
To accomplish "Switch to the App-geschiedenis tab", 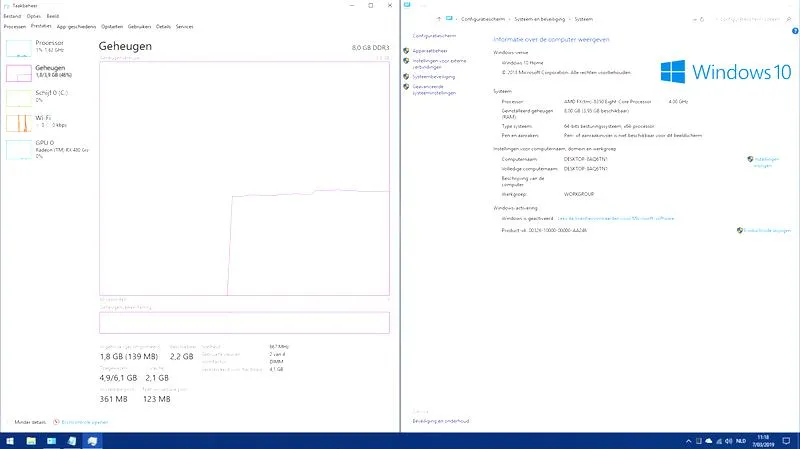I will tap(76, 27).
